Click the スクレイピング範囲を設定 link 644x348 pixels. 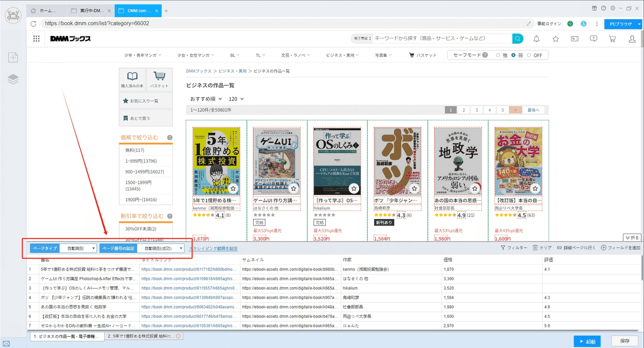click(x=213, y=249)
